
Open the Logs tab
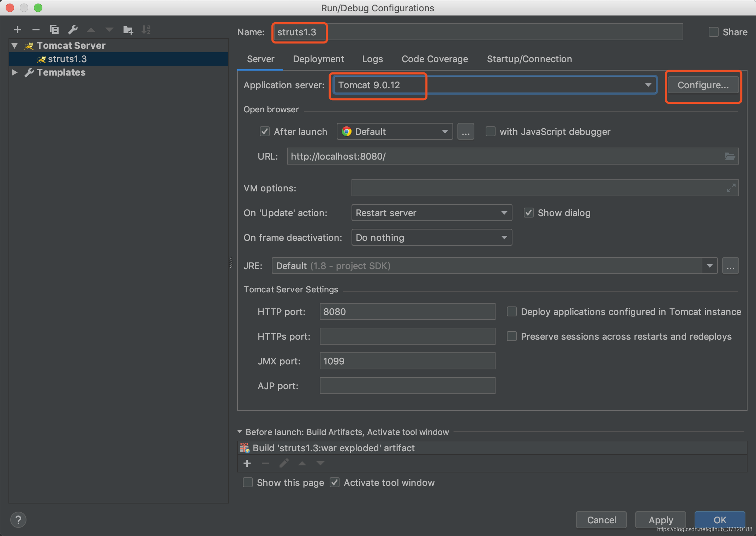[x=372, y=59]
